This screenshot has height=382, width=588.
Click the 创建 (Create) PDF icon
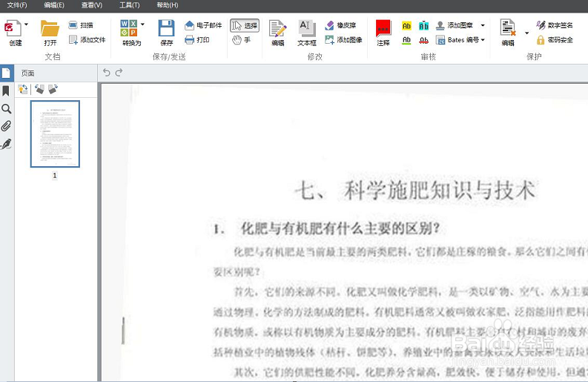pyautogui.click(x=13, y=29)
